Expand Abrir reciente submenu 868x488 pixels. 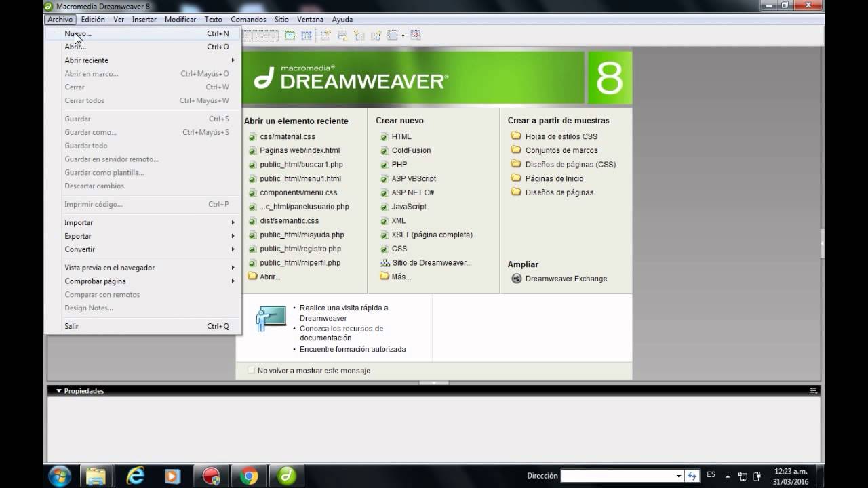[142, 60]
